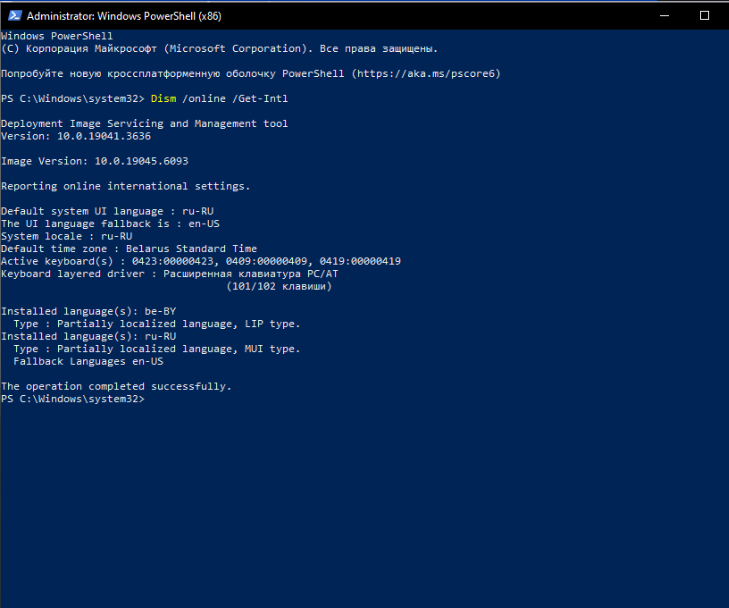
Task: Click 'Belarus Standard Time' value
Action: click(x=192, y=249)
